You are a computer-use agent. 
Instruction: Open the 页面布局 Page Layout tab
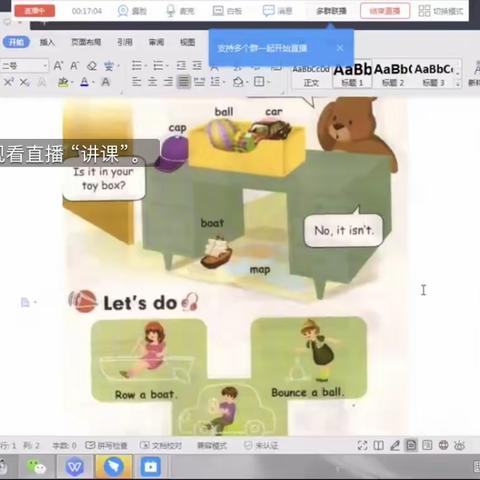pos(86,42)
